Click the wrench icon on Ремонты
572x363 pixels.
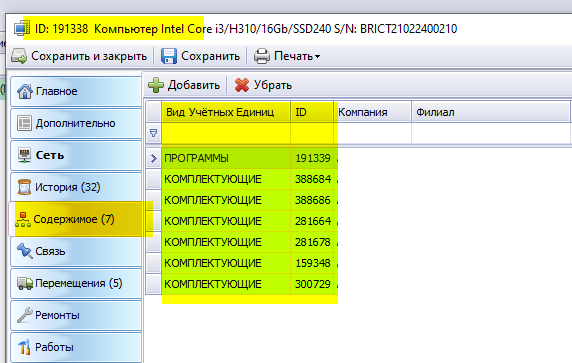coord(24,315)
